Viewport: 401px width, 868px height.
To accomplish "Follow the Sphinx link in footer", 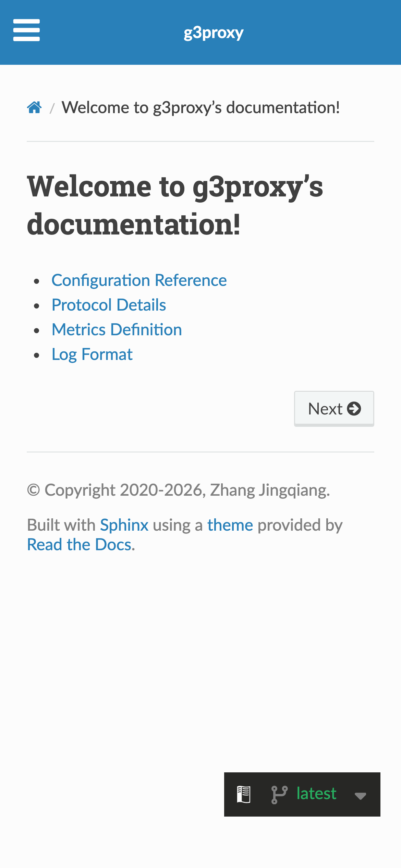I will coord(124,525).
